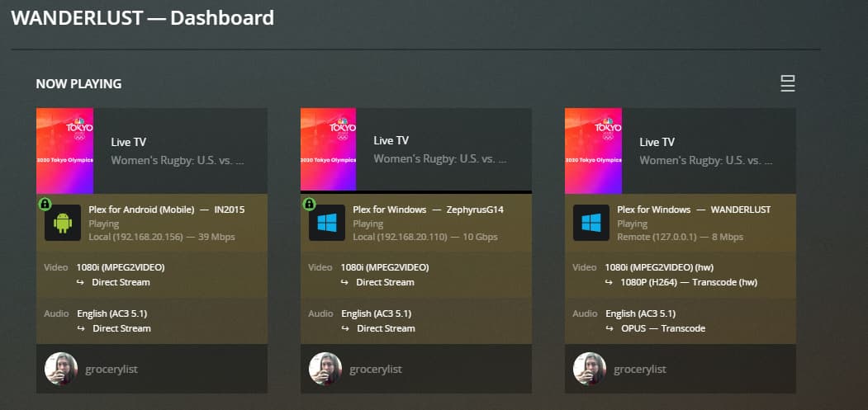
Task: Click 'English (AC3 5.1)' on the WANDERLUST card
Action: click(x=641, y=313)
